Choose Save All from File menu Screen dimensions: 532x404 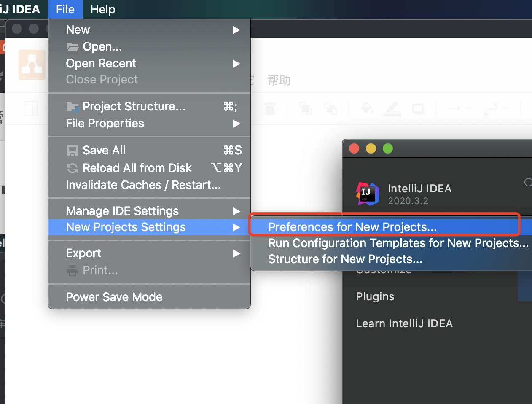pos(149,150)
